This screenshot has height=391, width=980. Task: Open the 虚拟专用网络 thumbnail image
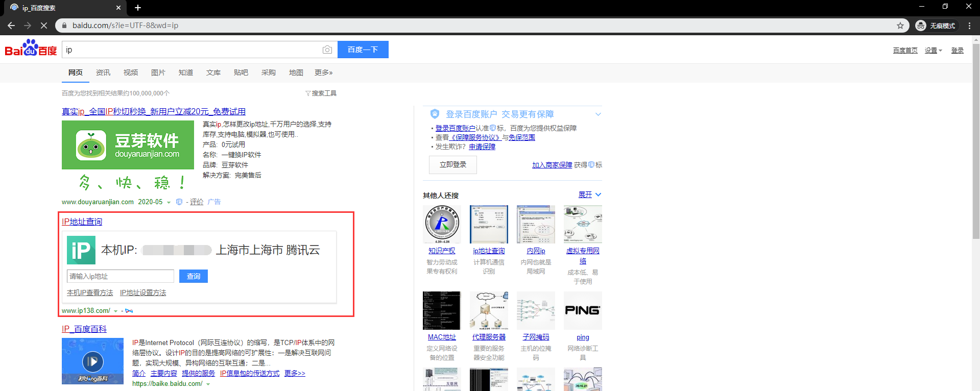pos(583,224)
